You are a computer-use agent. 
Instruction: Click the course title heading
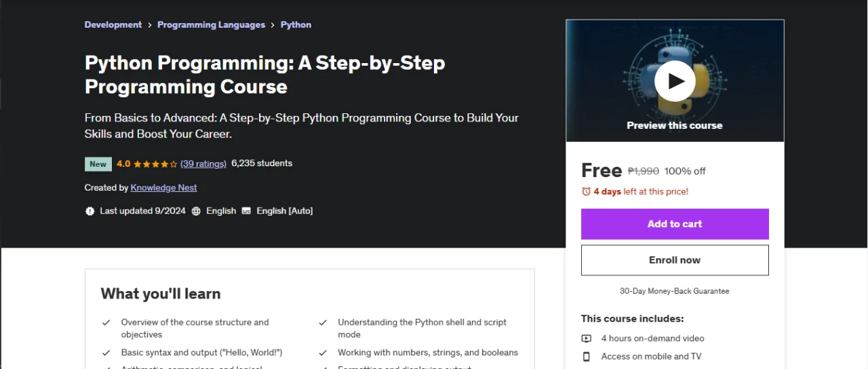[265, 75]
